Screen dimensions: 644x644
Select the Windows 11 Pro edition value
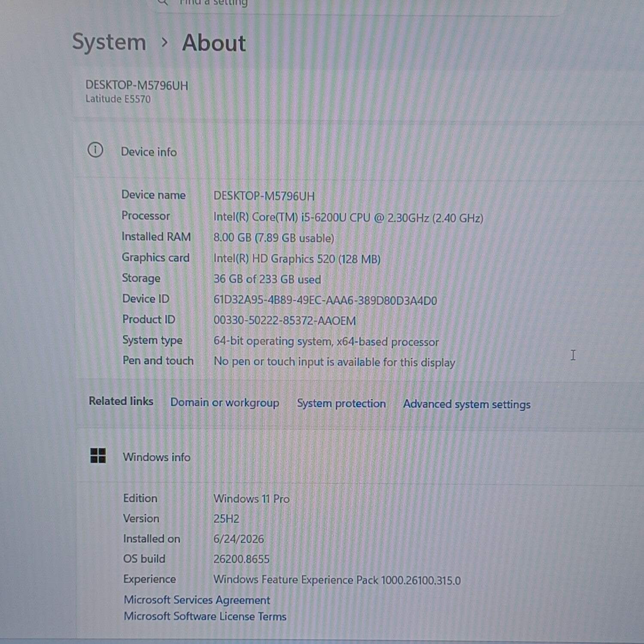coord(252,499)
